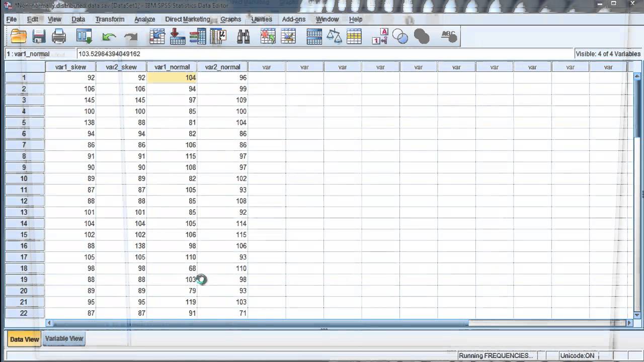
Task: Click the "Visible: 4 of 4 Variables" label
Action: point(608,54)
